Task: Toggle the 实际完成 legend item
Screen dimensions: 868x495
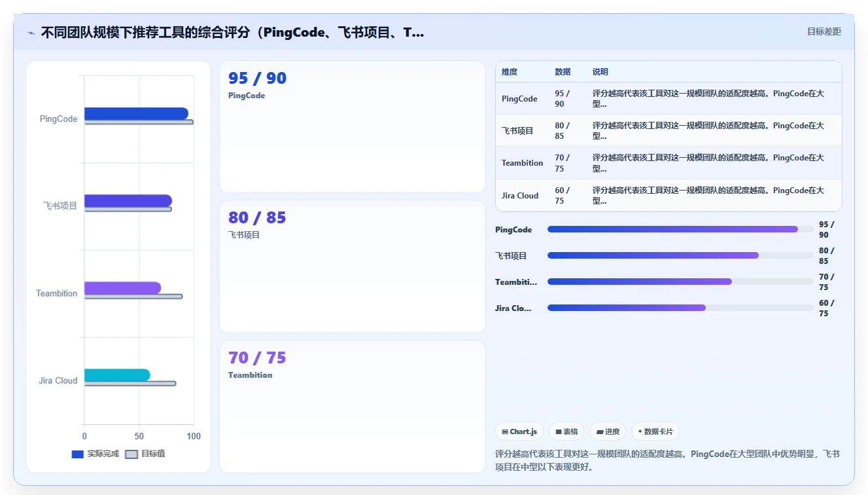Action: [95, 454]
